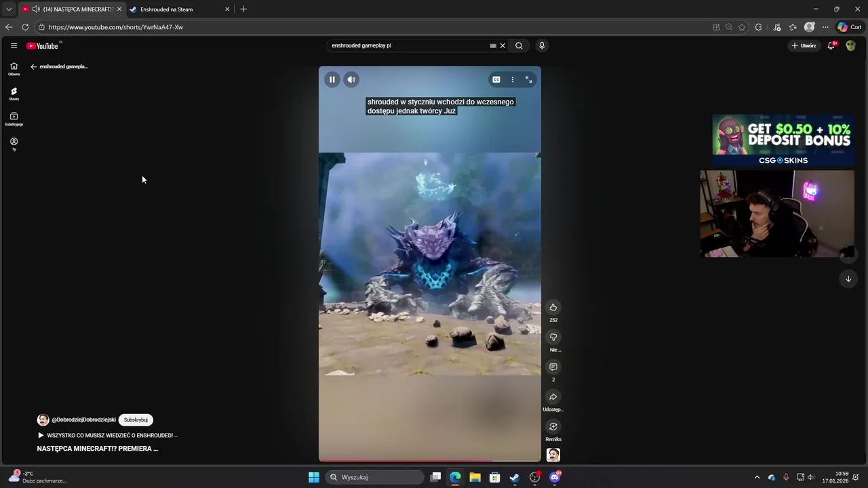Viewport: 868px width, 488px height.
Task: Open File Explorer from the taskbar
Action: [475, 477]
